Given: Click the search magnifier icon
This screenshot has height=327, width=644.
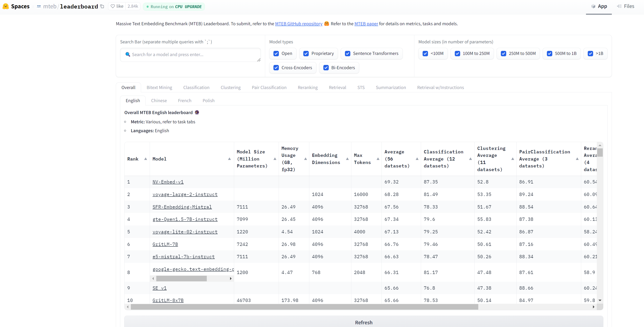Looking at the screenshot, I should click(x=128, y=55).
